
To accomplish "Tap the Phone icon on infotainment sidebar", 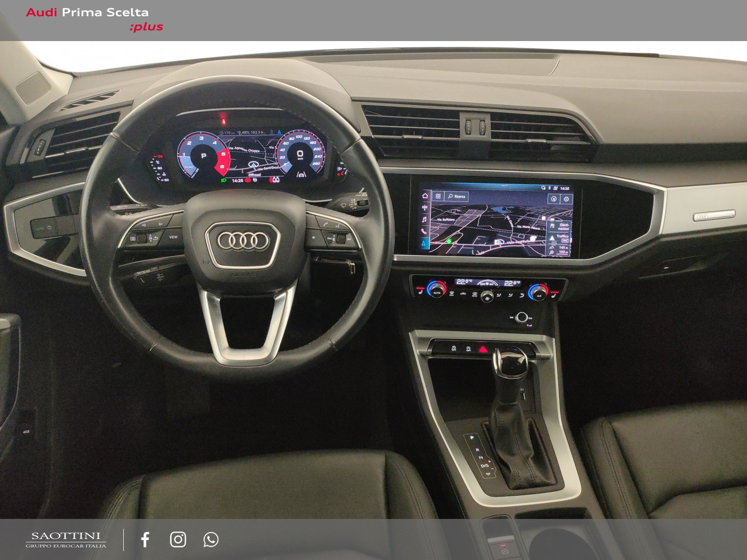I will (x=424, y=231).
